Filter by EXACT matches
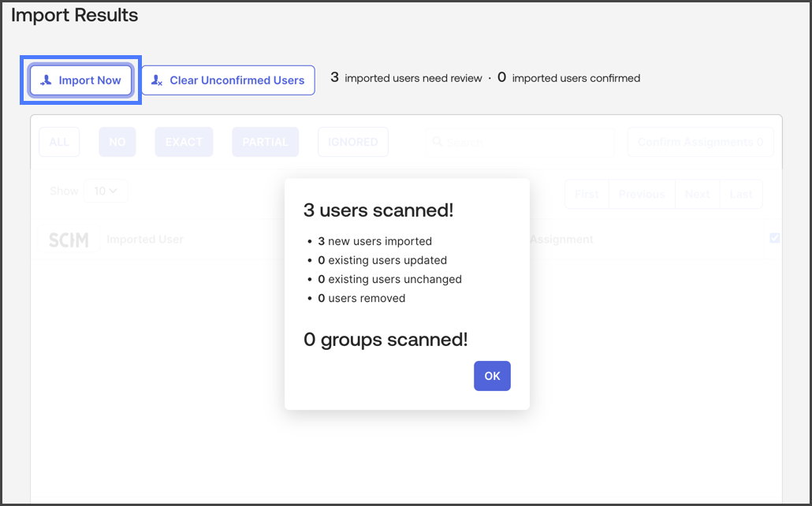This screenshot has width=812, height=506. coord(184,142)
